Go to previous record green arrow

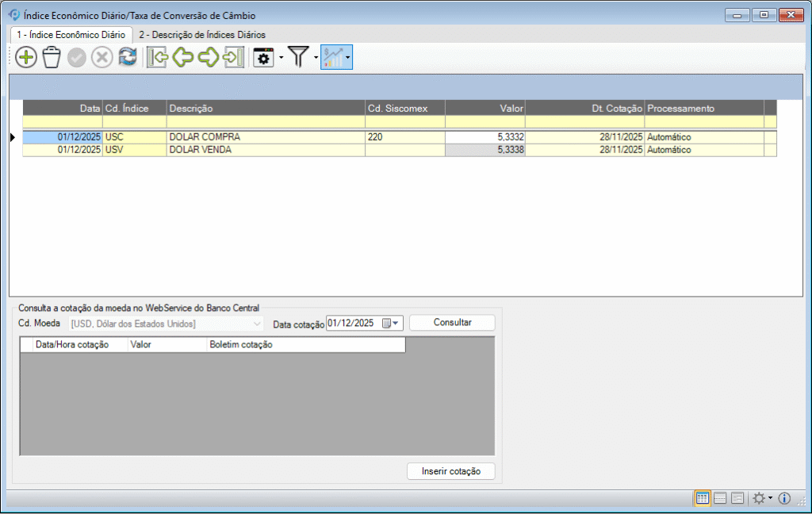coord(183,57)
